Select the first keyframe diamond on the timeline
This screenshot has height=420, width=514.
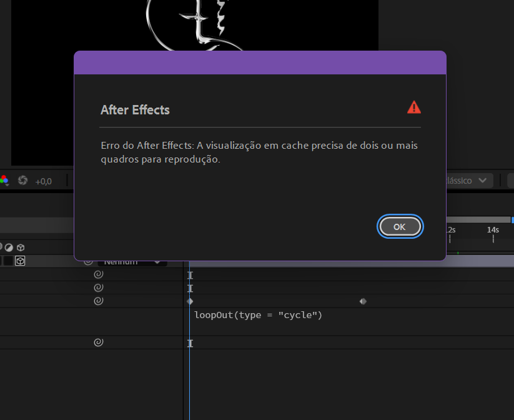190,301
